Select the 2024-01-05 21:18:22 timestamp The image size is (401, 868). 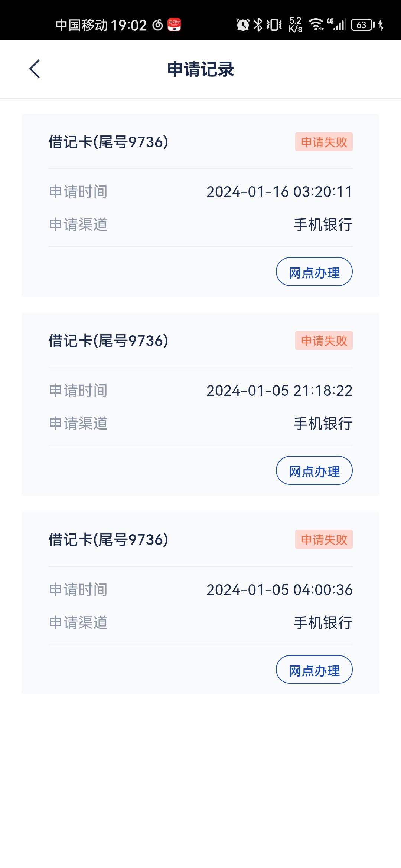pos(279,391)
